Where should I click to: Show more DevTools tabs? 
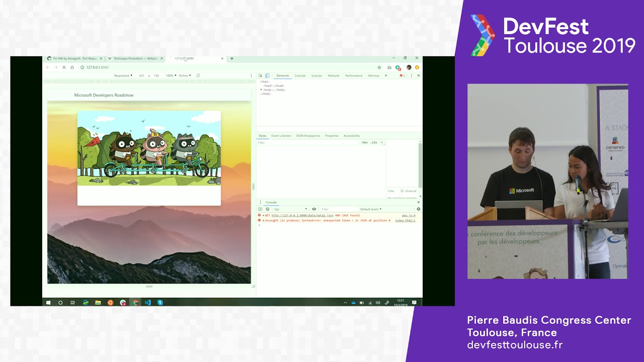point(386,75)
